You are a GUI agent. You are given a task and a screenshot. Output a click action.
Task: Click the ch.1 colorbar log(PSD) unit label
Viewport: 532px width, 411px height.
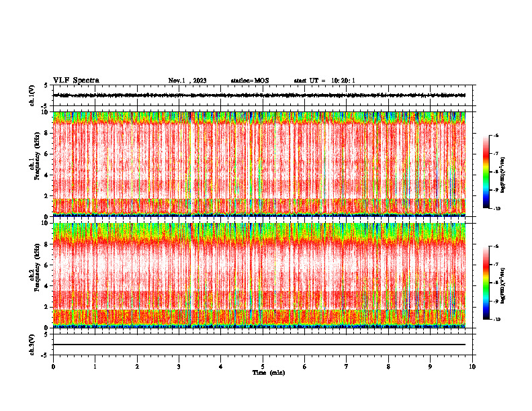504,174
